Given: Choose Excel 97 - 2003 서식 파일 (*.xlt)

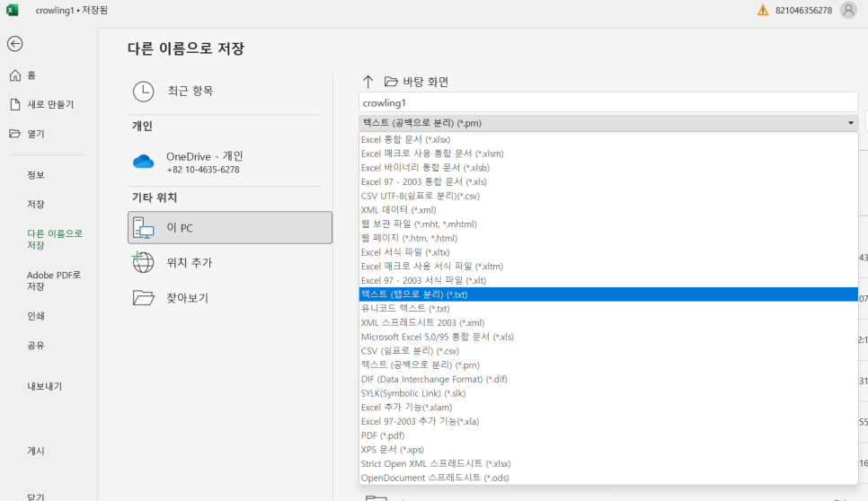Looking at the screenshot, I should 608,280.
